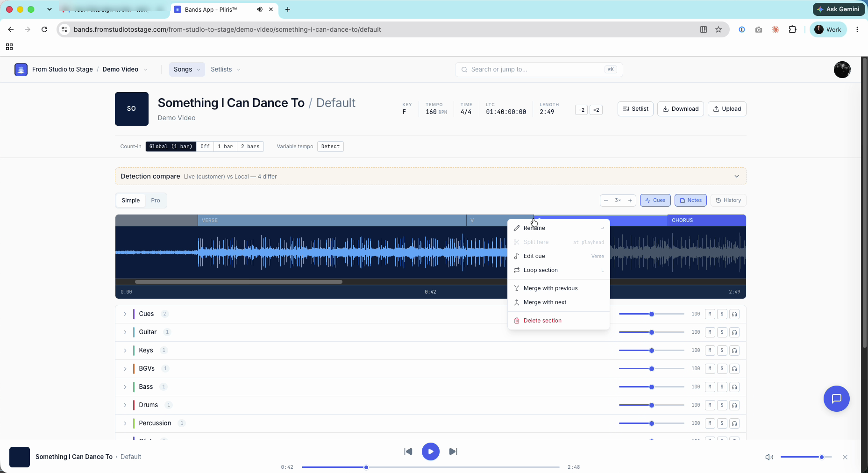This screenshot has height=473, width=868.
Task: Zoom out the waveform with minus
Action: point(606,201)
